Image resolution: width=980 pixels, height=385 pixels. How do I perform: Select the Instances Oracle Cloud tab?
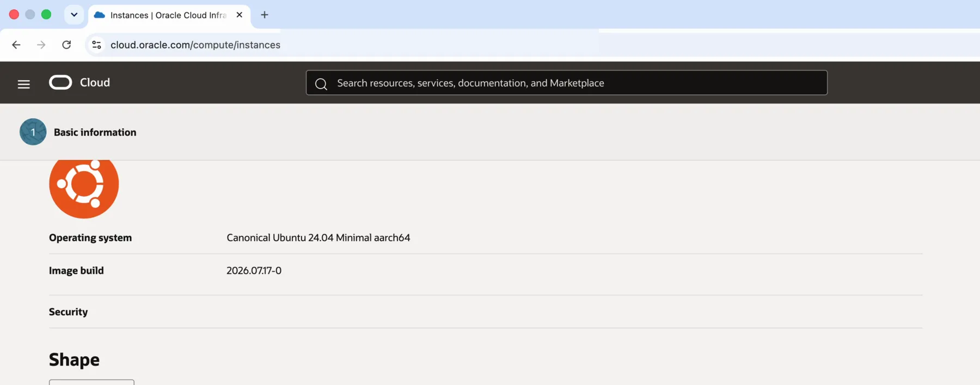pyautogui.click(x=169, y=15)
